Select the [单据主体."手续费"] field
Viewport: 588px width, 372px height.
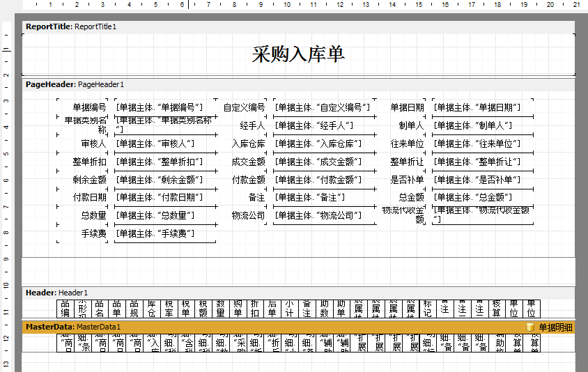tap(165, 233)
